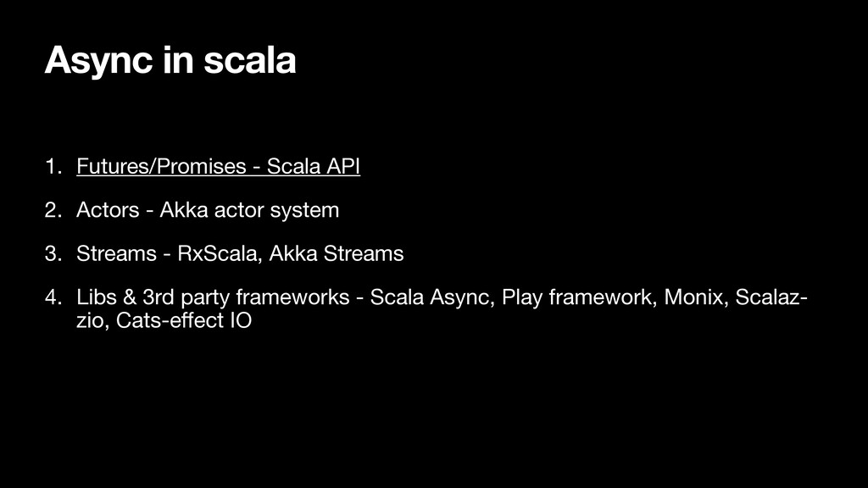Click the Scala Async text in item four
This screenshot has width=868, height=488.
pos(431,297)
